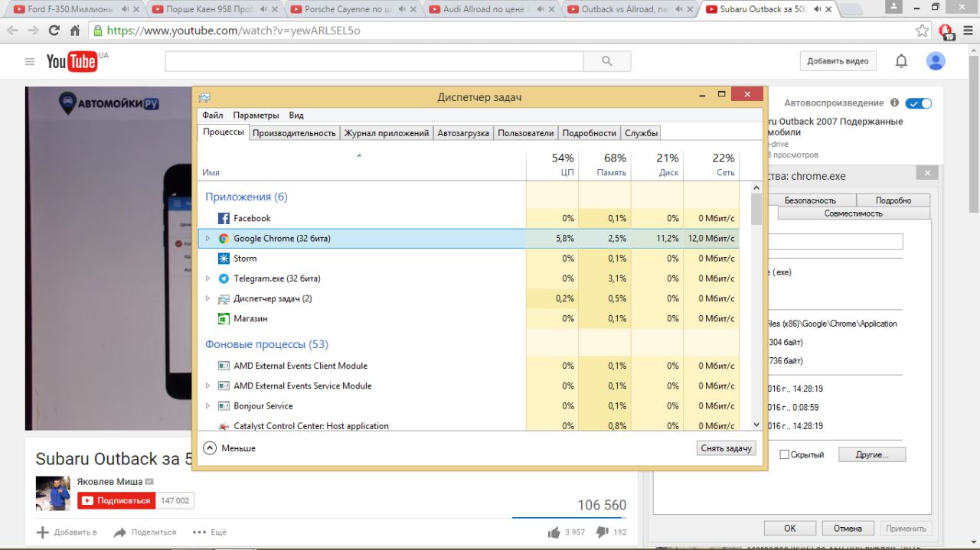Click OK in properties dialog
The image size is (980, 550).
click(789, 529)
